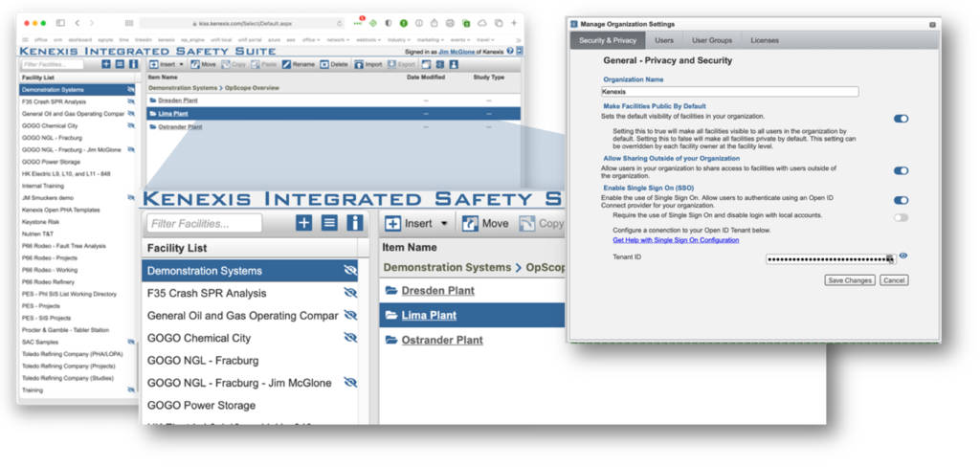Switch to the Security & Privacy tab

click(607, 40)
